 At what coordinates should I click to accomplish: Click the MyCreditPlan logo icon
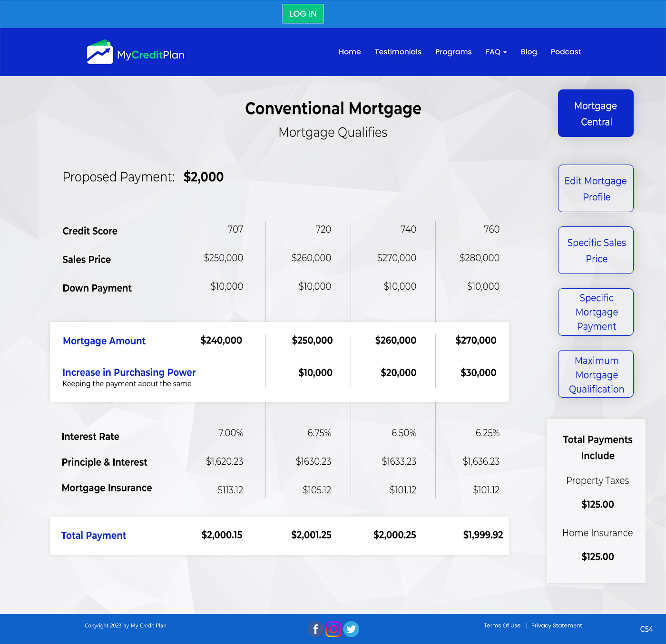point(100,52)
